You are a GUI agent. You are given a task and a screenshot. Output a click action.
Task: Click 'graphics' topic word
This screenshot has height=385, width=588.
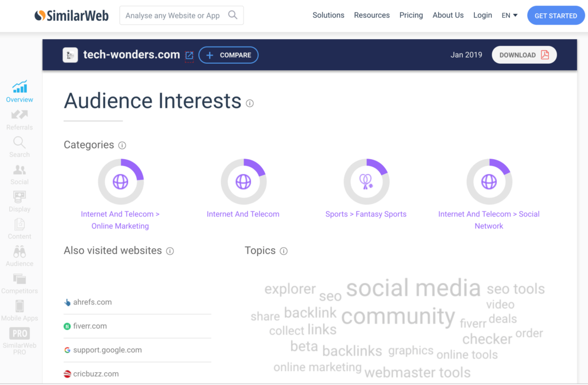tap(411, 351)
